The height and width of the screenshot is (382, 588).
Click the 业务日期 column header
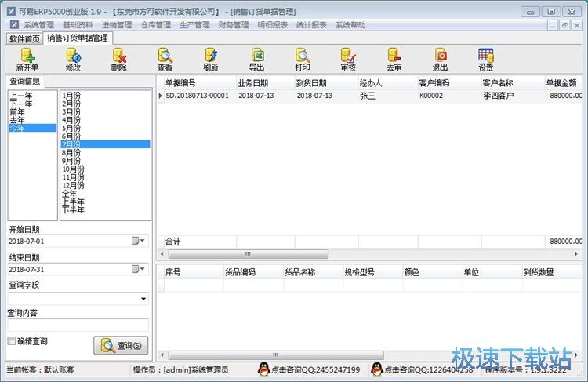pyautogui.click(x=266, y=83)
